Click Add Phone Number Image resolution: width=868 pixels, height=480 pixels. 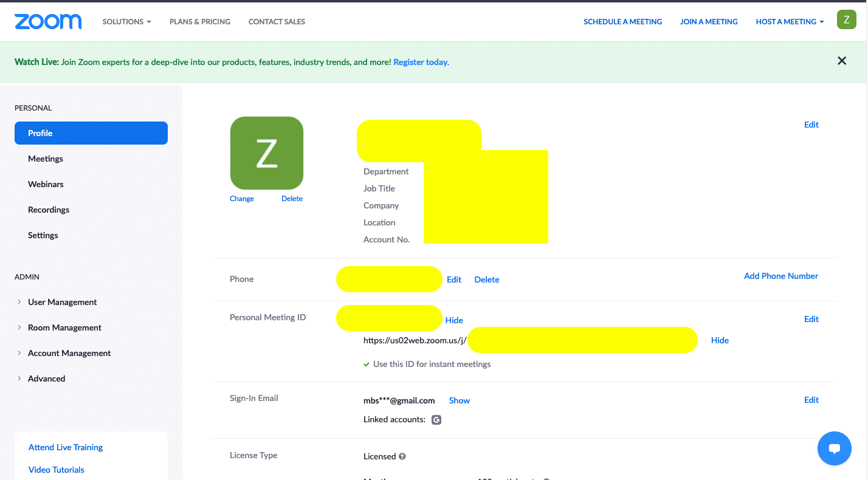tap(781, 276)
